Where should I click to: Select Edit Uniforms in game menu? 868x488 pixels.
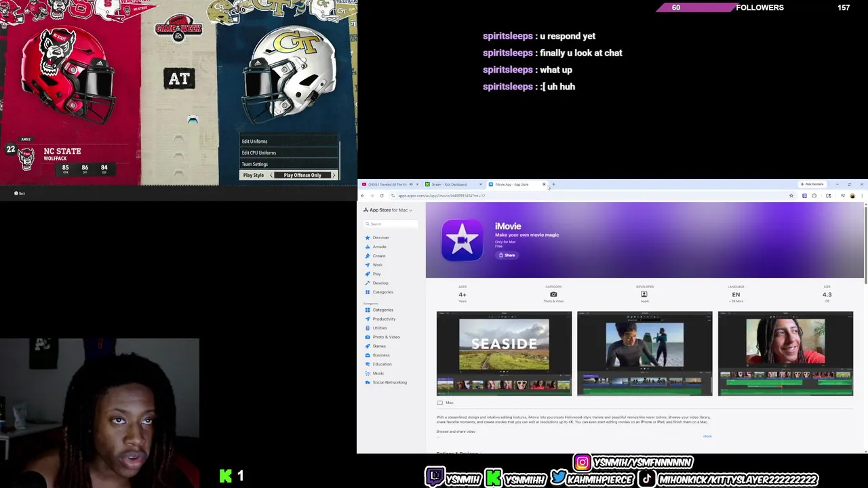pyautogui.click(x=289, y=142)
